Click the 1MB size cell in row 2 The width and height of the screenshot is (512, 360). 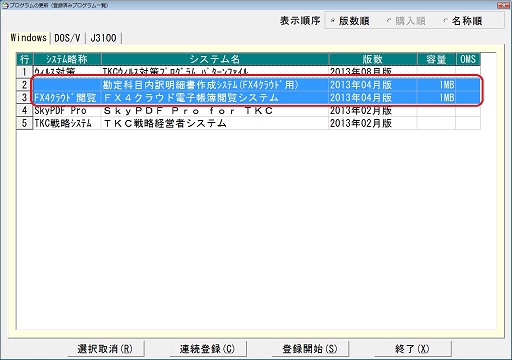436,84
